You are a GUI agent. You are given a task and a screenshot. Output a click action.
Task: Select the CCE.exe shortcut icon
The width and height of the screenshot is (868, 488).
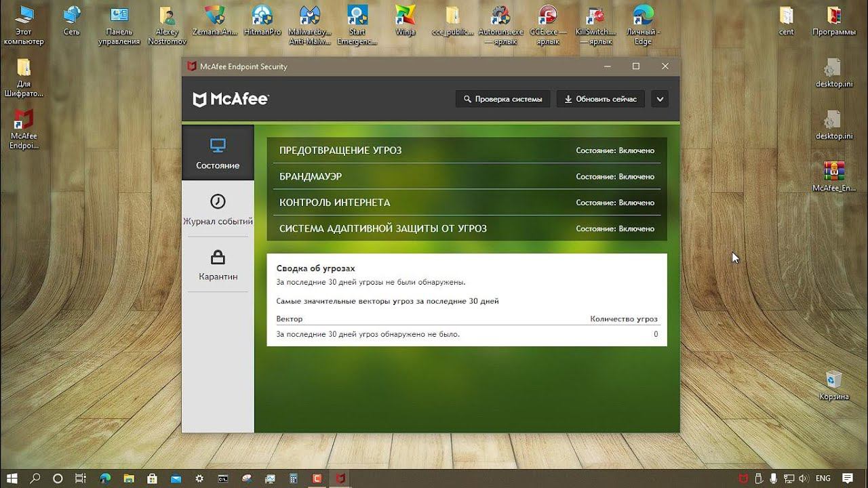548,26
